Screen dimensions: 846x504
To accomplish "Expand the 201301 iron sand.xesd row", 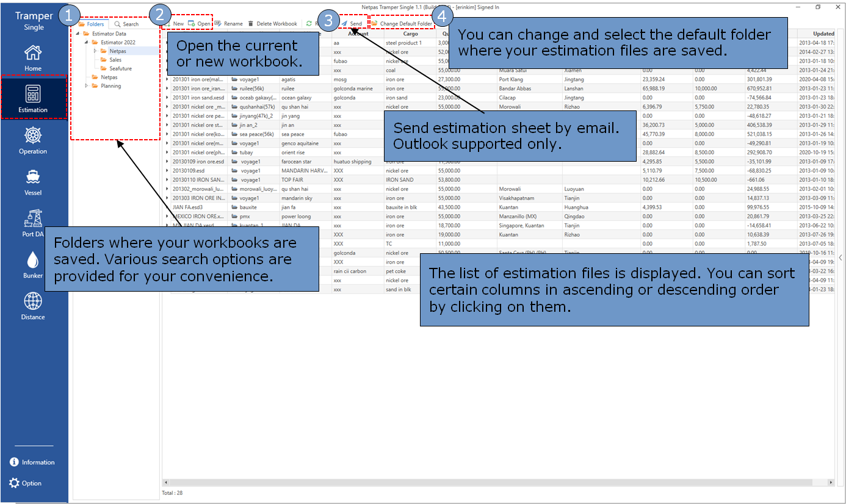I will click(x=167, y=98).
